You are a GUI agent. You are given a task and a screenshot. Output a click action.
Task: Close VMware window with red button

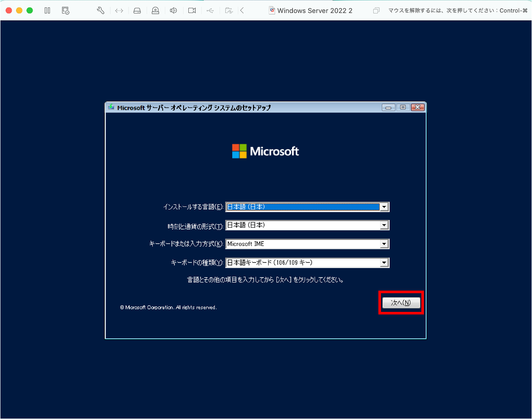(9, 10)
